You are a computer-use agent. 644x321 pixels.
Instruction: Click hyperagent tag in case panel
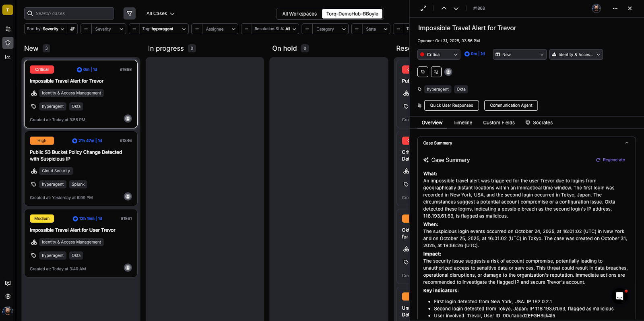tap(438, 89)
